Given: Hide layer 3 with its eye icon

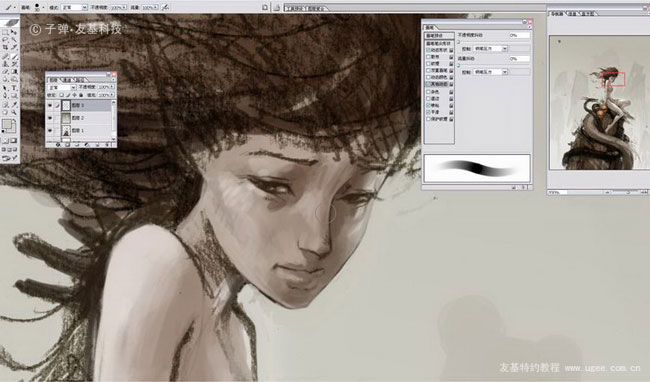Looking at the screenshot, I should [50, 105].
